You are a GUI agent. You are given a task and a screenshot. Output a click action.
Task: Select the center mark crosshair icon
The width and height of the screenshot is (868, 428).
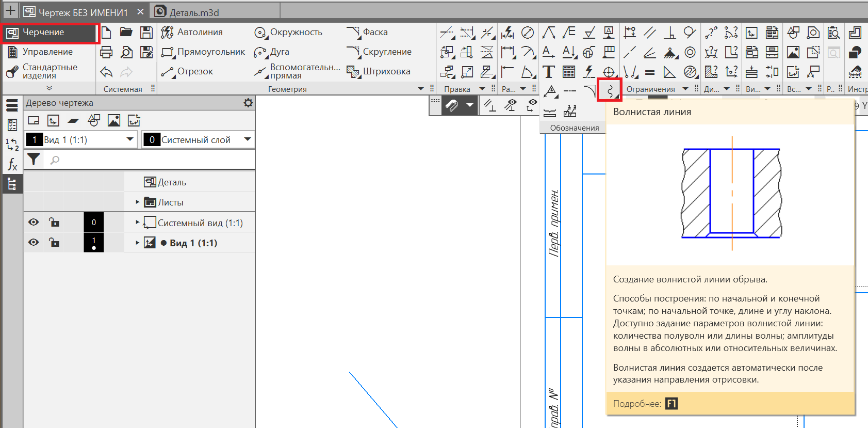coord(609,72)
